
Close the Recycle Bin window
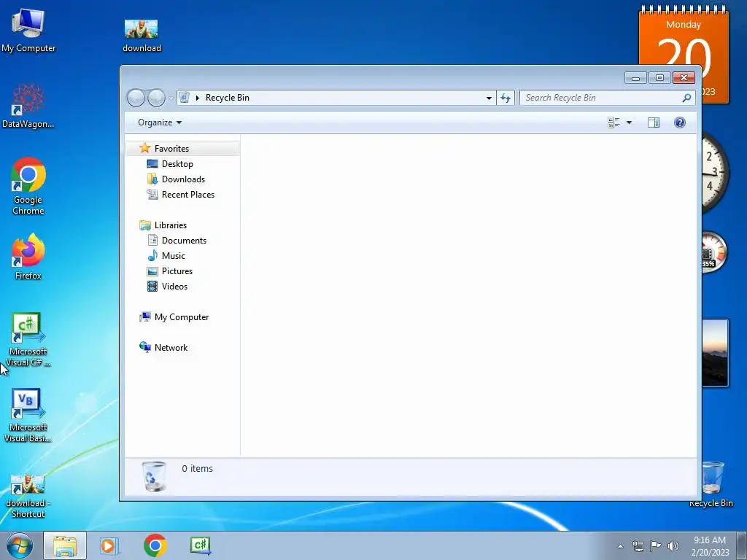pos(684,77)
